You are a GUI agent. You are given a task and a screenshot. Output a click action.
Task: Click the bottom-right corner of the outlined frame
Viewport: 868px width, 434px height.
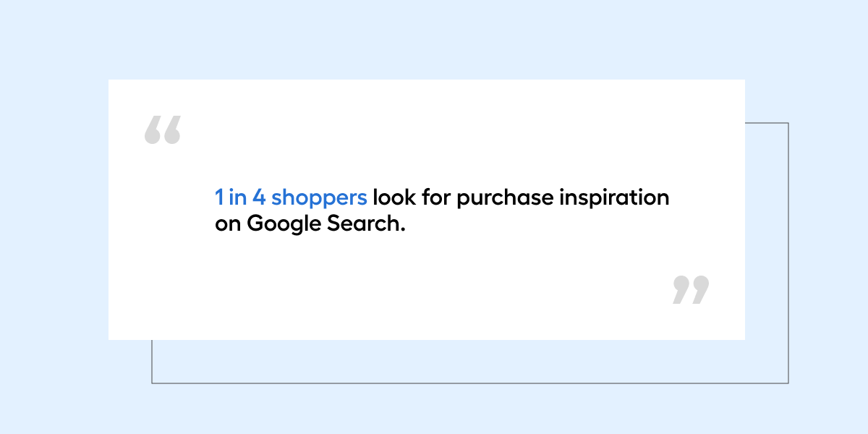pyautogui.click(x=788, y=383)
